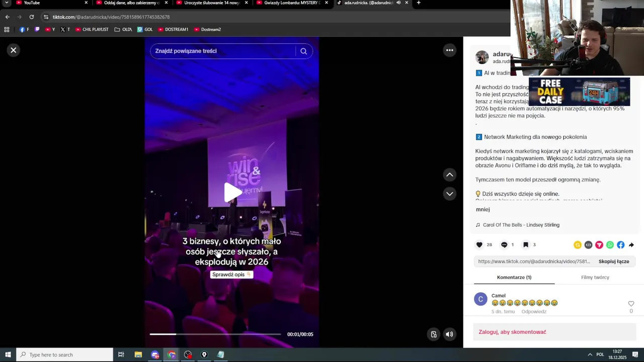The height and width of the screenshot is (362, 644).
Task: Open the Facebook 'F' bookmark
Action: click(x=24, y=30)
